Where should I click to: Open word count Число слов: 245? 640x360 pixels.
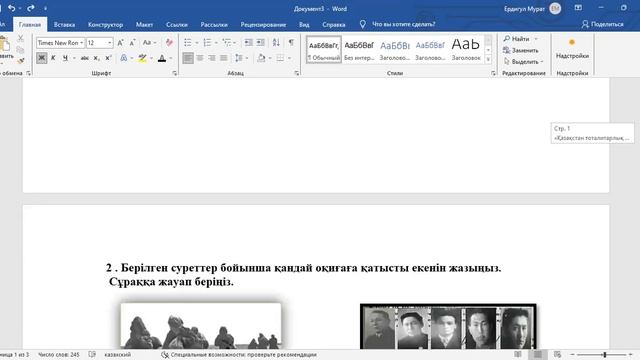click(x=59, y=355)
